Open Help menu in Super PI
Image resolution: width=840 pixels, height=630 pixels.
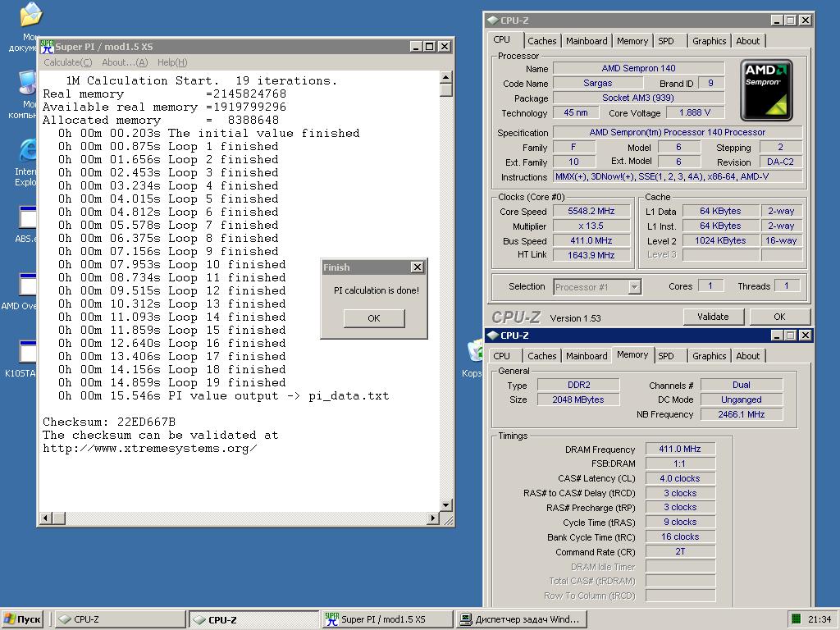coord(172,62)
